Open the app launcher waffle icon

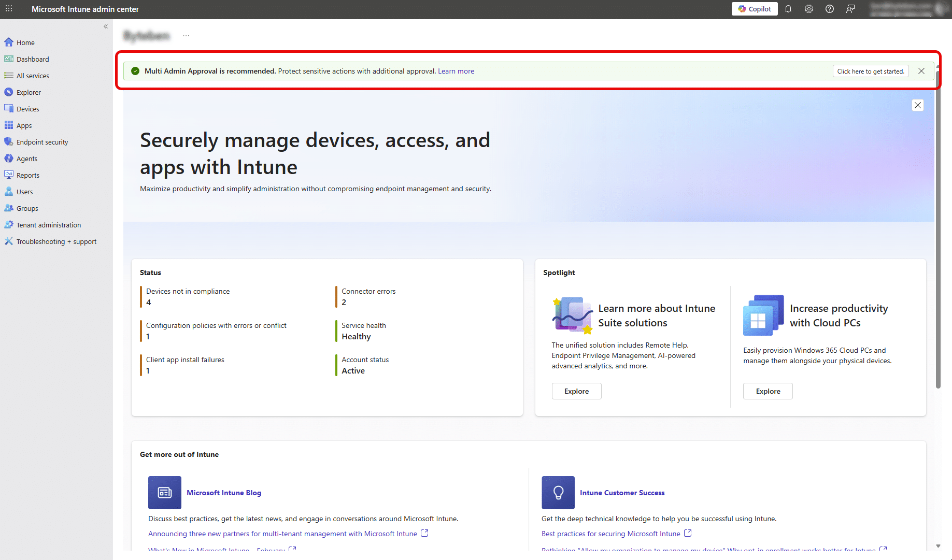9,9
